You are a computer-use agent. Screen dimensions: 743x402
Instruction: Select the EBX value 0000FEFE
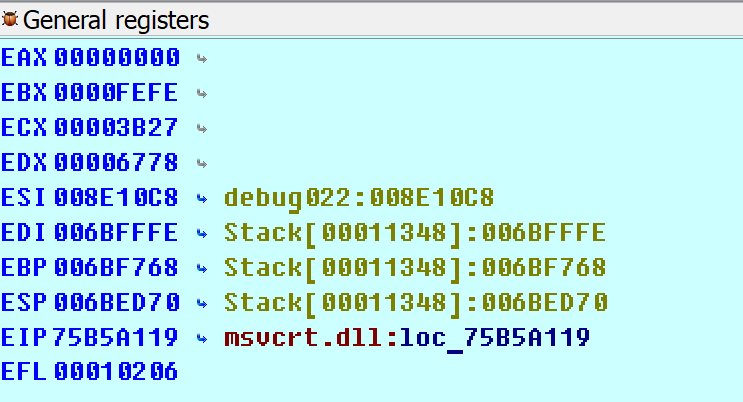point(117,92)
